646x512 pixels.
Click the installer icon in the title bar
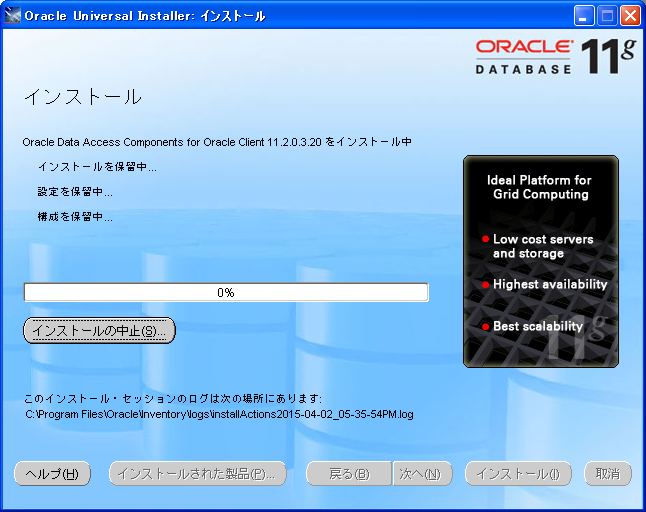click(x=12, y=16)
